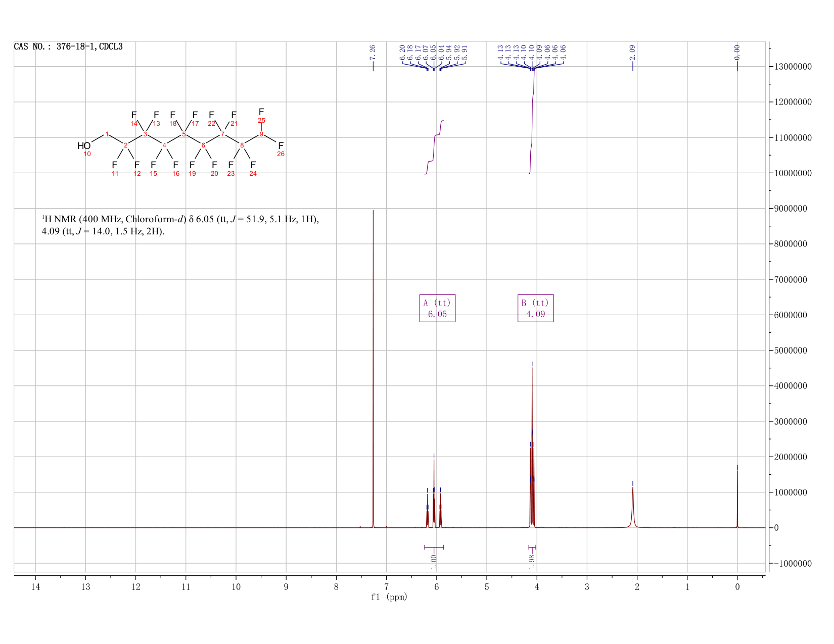Image resolution: width=834 pixels, height=644 pixels.
Task: Click the 13000000 intensity axis tick label
Action: coord(793,67)
